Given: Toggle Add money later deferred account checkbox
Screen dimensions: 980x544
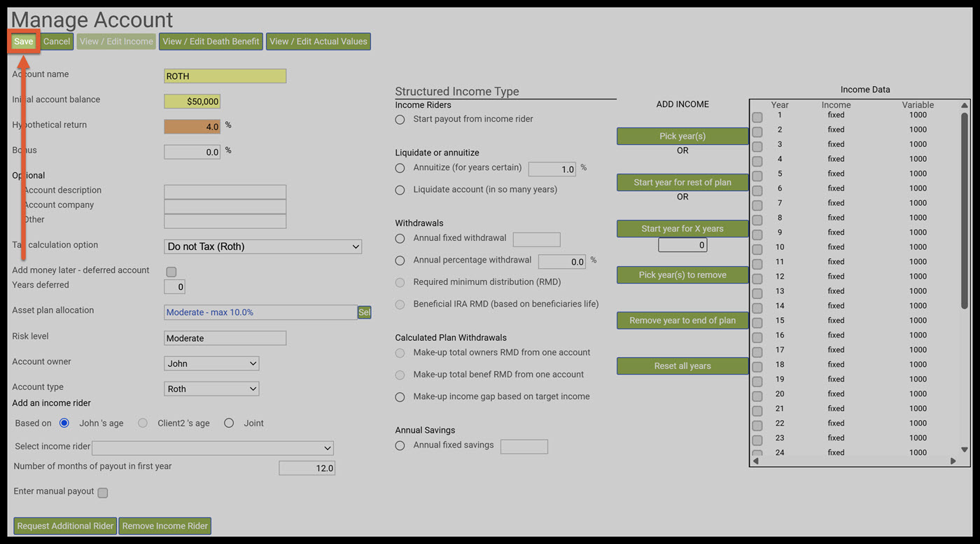Looking at the screenshot, I should pos(171,272).
